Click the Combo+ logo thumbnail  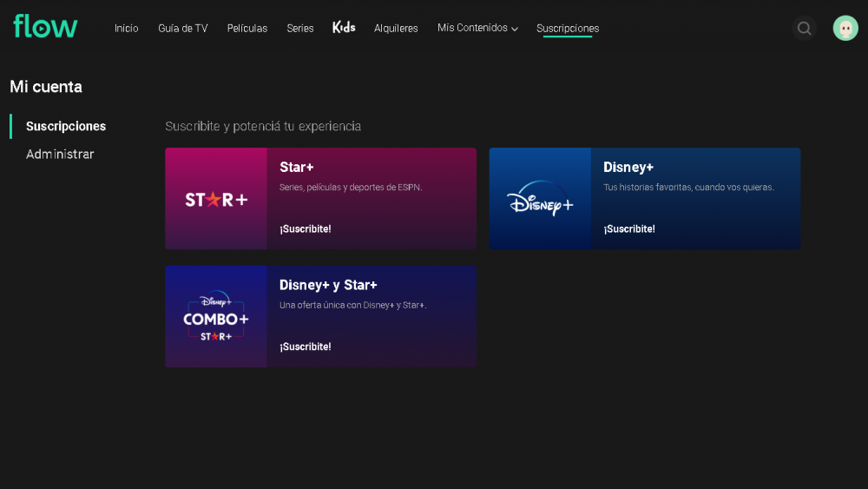pyautogui.click(x=216, y=317)
